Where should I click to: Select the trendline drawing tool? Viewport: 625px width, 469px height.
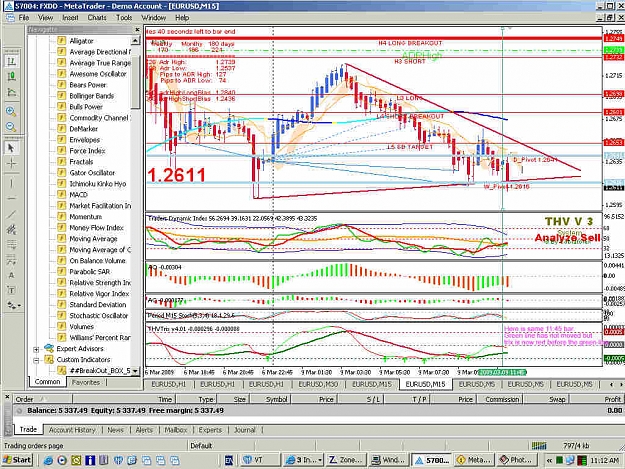tap(11, 214)
